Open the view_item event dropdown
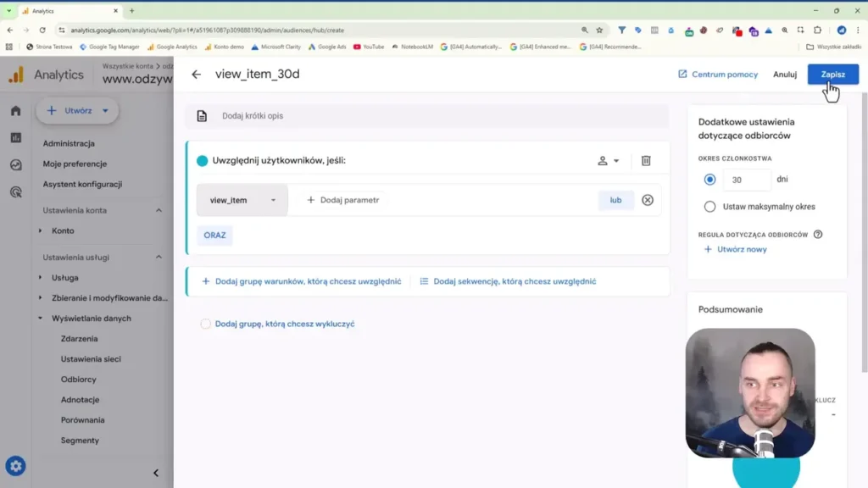868x488 pixels. coord(242,200)
